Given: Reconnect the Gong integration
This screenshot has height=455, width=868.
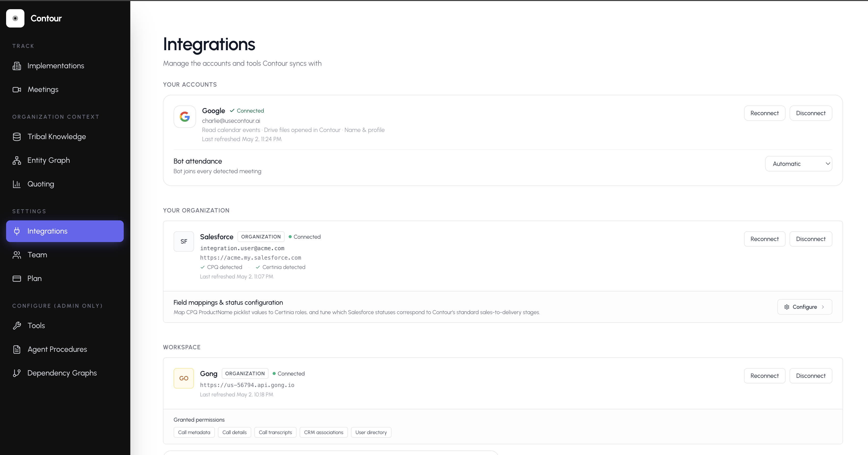Looking at the screenshot, I should click(x=764, y=376).
